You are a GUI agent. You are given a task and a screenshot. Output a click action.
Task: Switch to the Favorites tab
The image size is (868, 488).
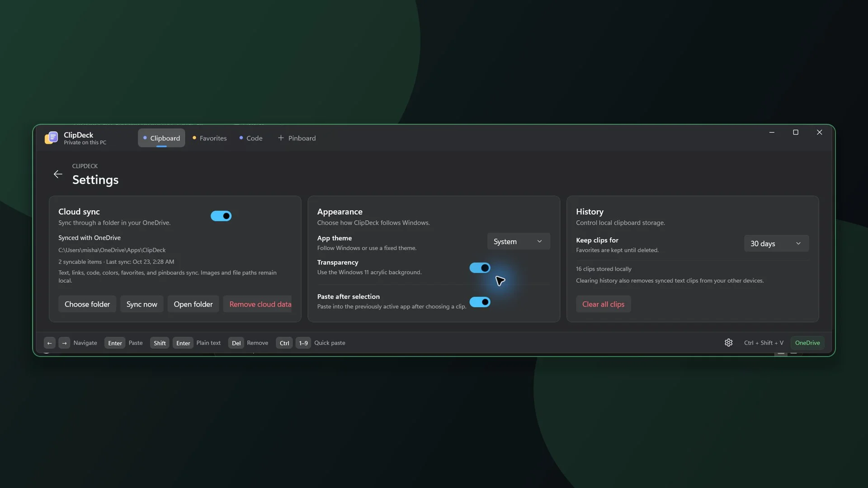click(x=209, y=138)
